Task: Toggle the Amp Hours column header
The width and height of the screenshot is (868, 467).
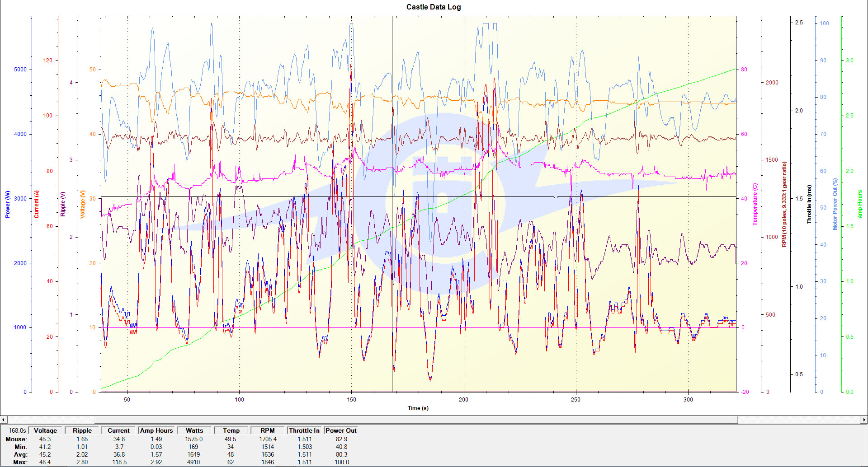Action: tap(156, 430)
